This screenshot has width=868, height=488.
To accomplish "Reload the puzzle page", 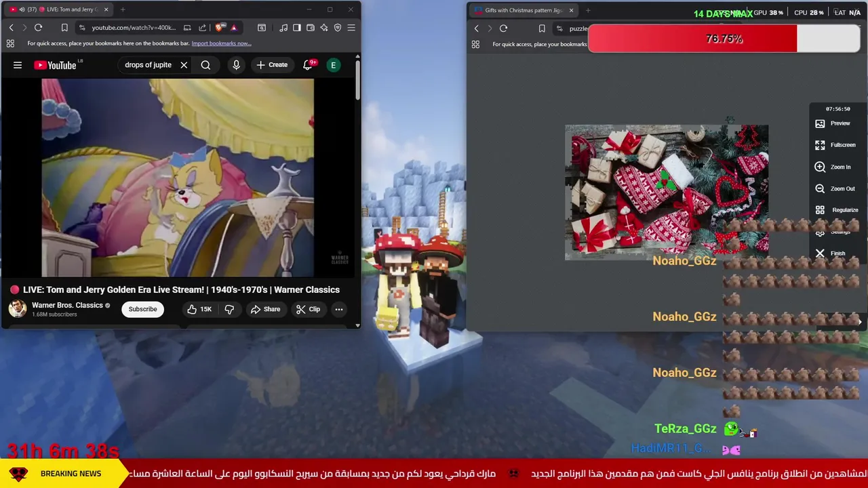I will click(x=503, y=28).
